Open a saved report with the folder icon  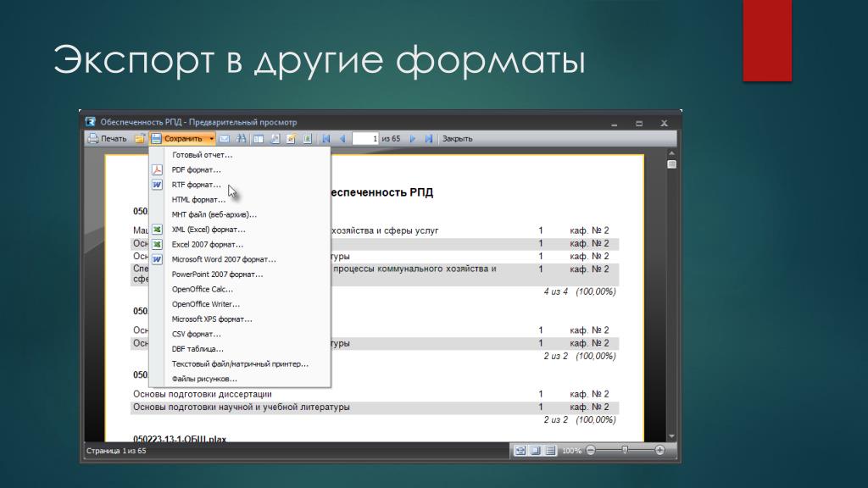(140, 139)
